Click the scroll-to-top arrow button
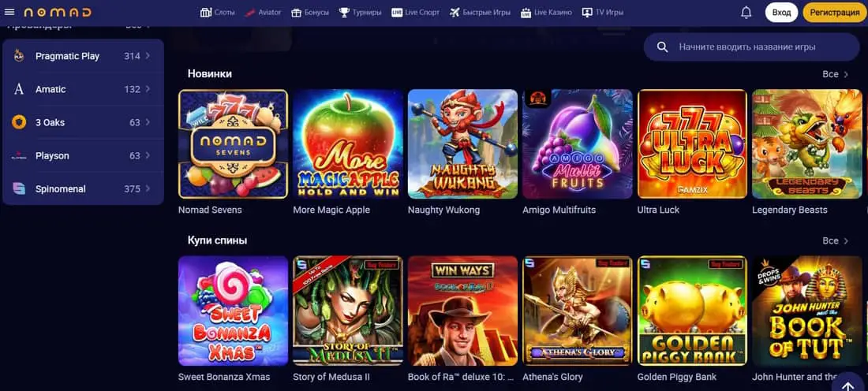Viewport: 868px width, 391px height. coord(848,382)
